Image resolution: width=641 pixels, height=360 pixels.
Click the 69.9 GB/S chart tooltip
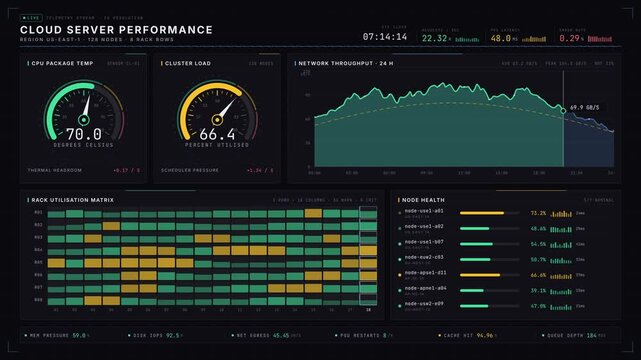coord(585,107)
